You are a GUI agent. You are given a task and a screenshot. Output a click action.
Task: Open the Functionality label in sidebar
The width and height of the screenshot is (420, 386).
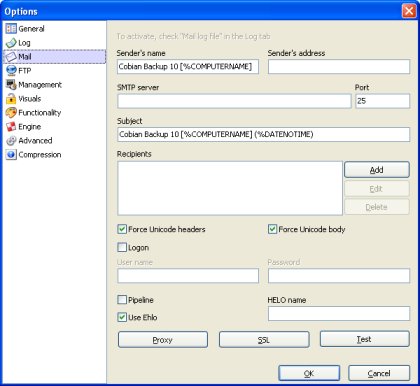pos(40,113)
